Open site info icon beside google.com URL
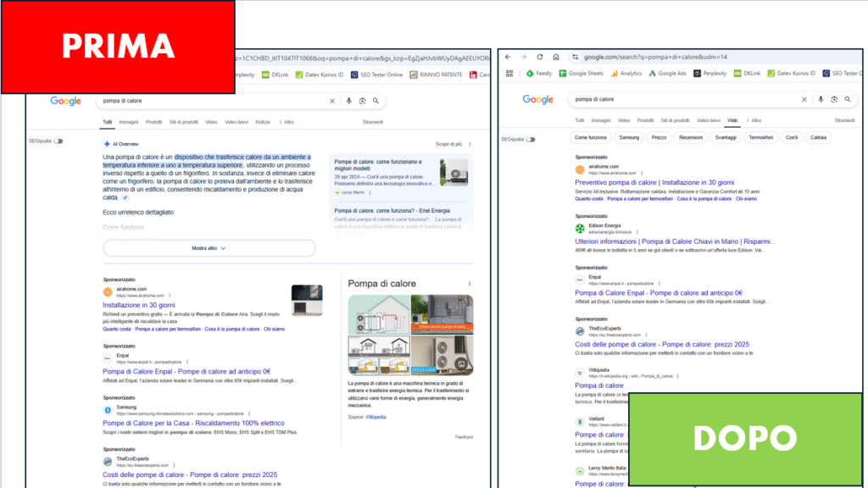The height and width of the screenshot is (488, 868). coord(576,57)
